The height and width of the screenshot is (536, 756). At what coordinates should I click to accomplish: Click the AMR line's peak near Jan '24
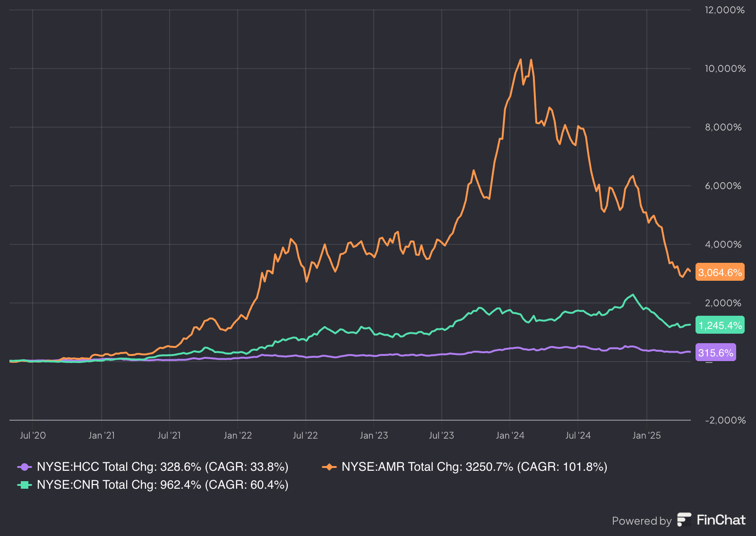coord(520,60)
